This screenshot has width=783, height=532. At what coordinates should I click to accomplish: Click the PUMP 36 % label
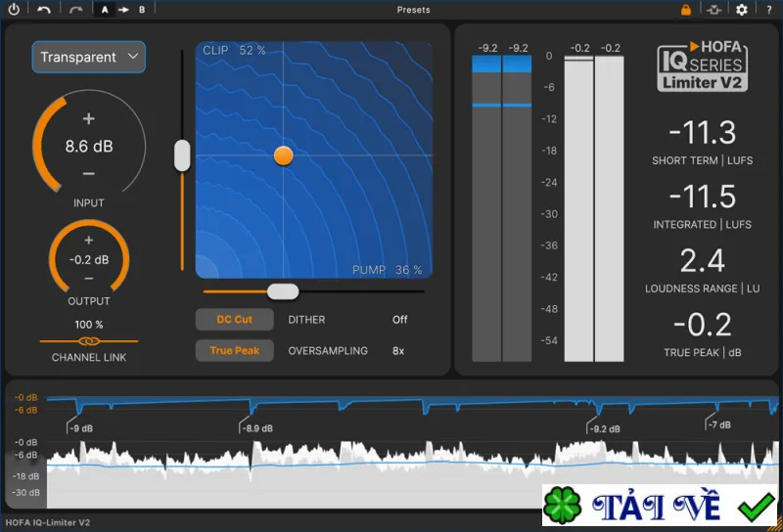(x=387, y=270)
